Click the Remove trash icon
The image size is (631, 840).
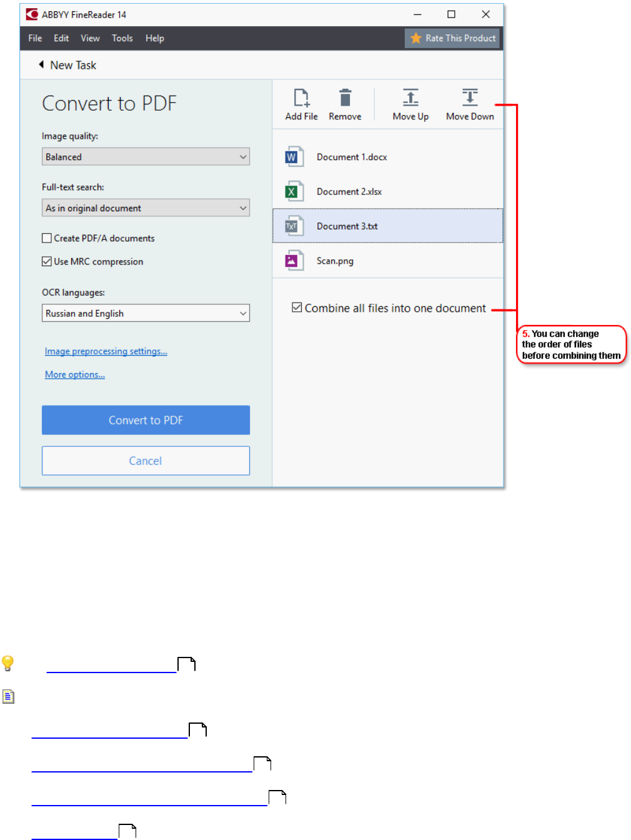coord(345,97)
